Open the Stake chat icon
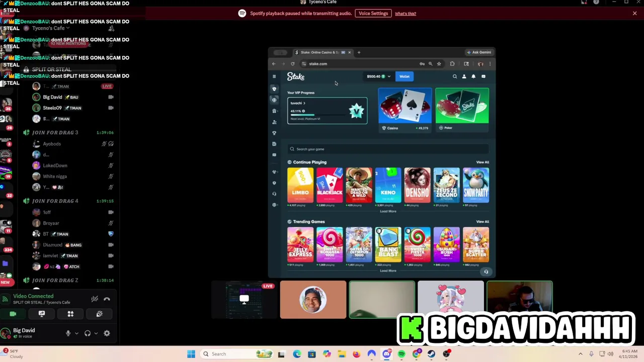The height and width of the screenshot is (362, 644). point(484,76)
